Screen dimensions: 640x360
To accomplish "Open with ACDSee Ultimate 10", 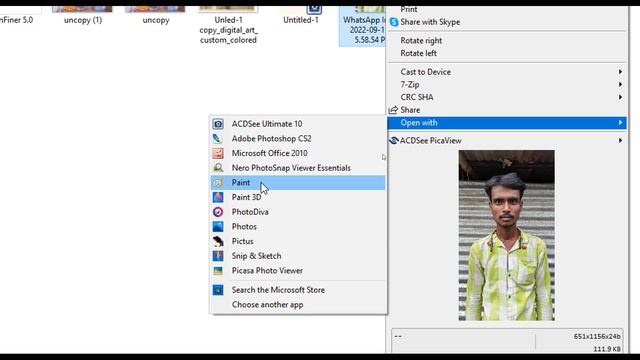I will (298, 124).
